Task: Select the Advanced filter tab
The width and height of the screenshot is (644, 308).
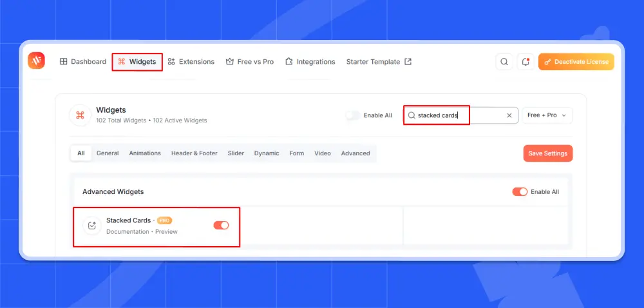Action: [x=355, y=153]
